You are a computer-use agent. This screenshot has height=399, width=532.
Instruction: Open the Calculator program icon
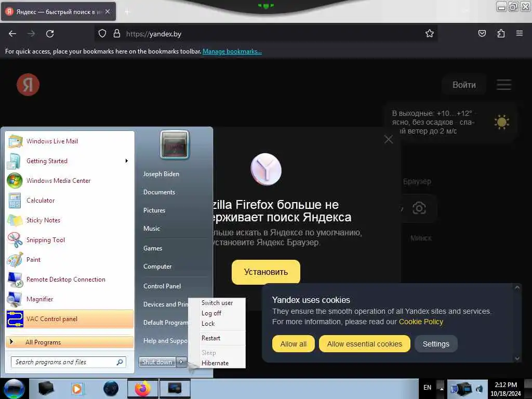[15, 200]
